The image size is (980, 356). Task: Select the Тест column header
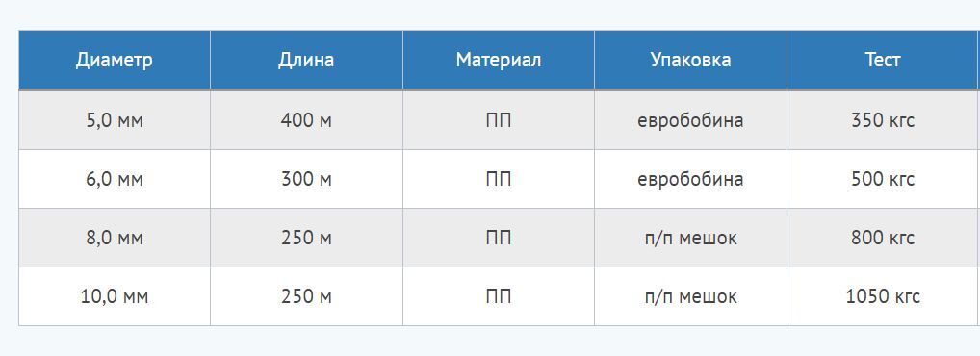(x=883, y=60)
